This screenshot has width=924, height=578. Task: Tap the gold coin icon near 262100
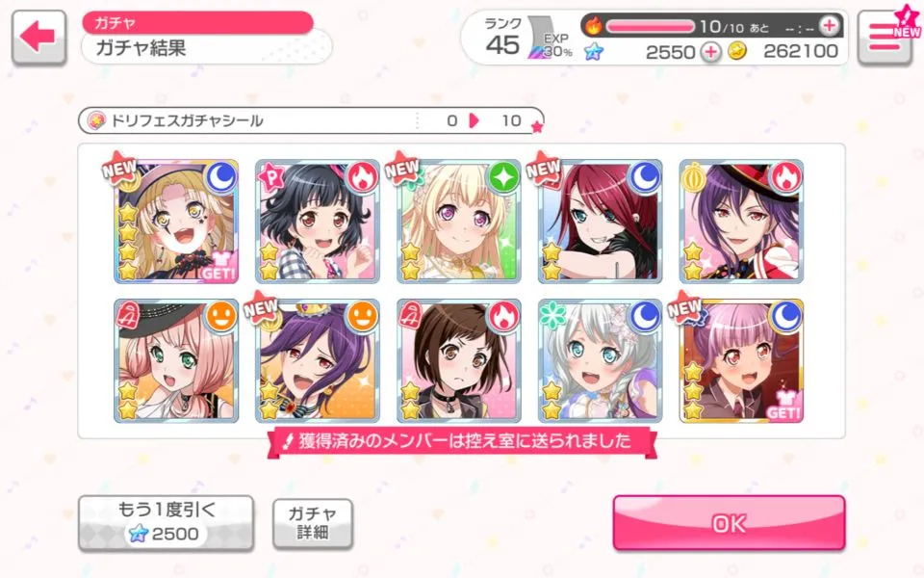736,51
